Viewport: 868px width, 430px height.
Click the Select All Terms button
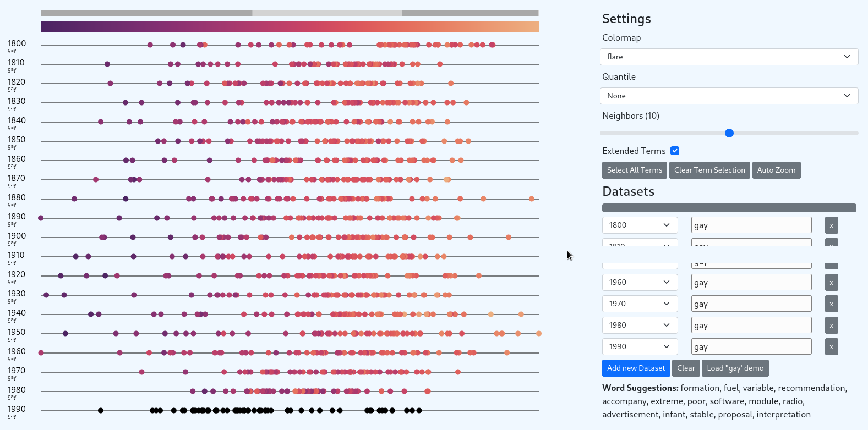pyautogui.click(x=634, y=170)
